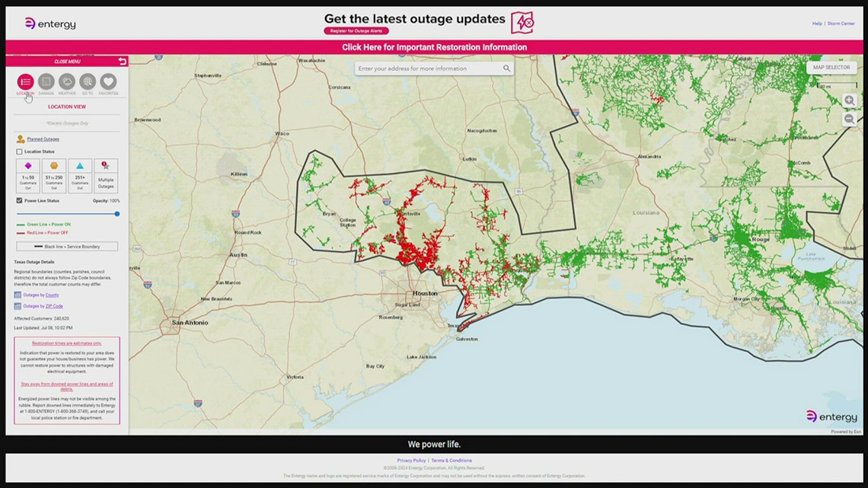Viewport: 868px width, 488px height.
Task: Click the 'Last Updated: Jul 08' text
Action: coord(43,327)
